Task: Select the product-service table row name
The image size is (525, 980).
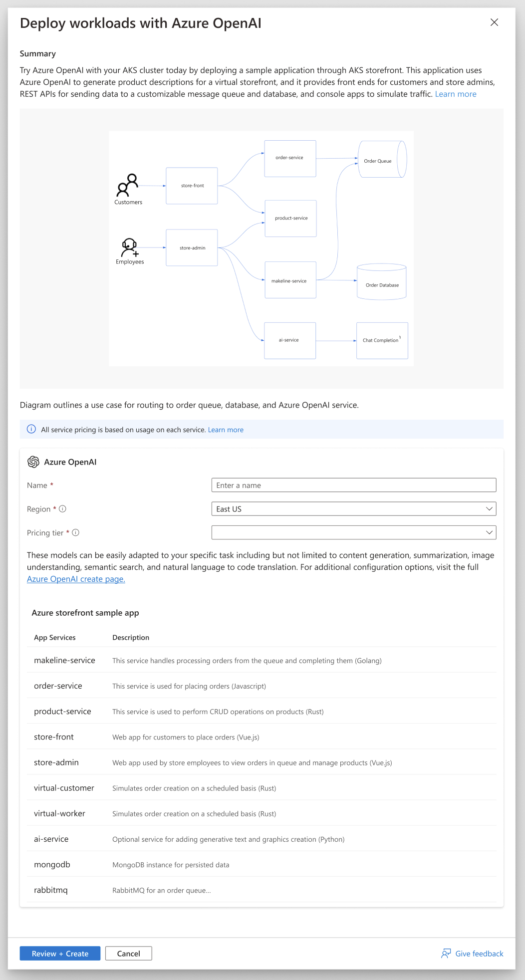Action: point(62,712)
